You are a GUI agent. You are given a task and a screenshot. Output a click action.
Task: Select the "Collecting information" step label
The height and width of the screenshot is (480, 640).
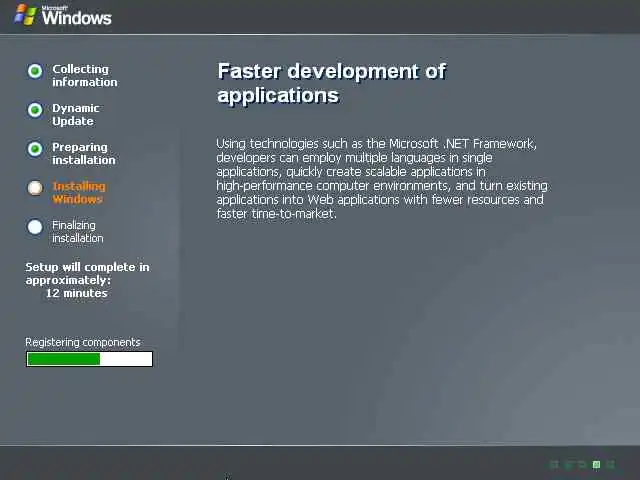(x=84, y=76)
